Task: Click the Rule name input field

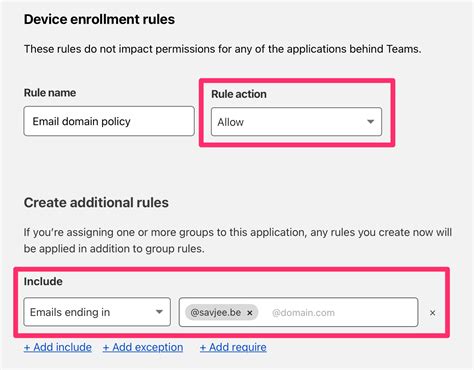Action: coord(109,121)
